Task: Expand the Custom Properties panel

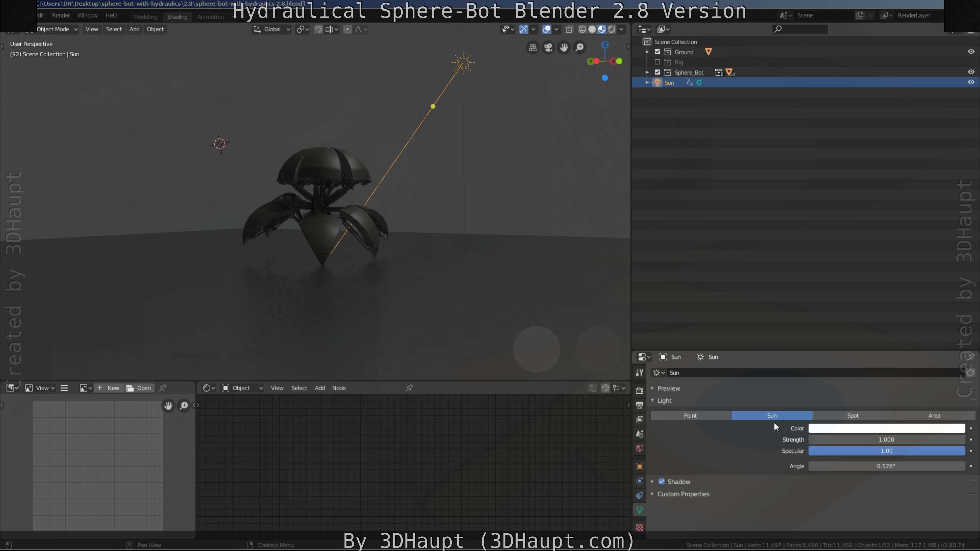Action: [653, 494]
